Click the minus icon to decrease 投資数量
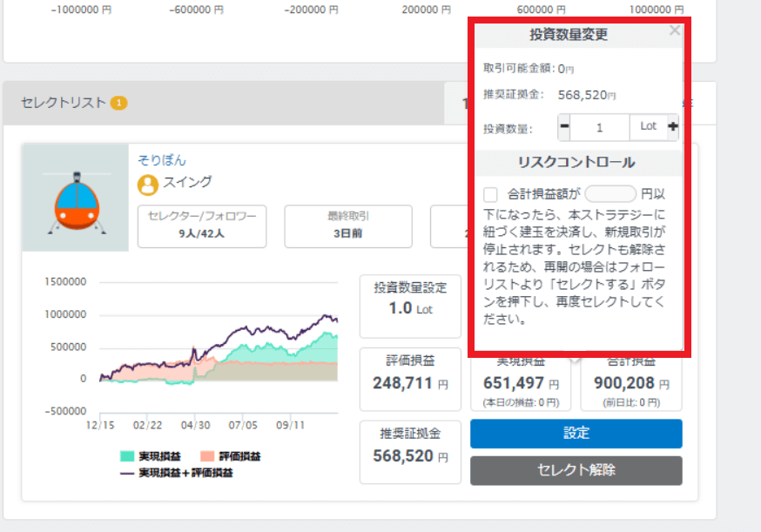 (x=563, y=127)
